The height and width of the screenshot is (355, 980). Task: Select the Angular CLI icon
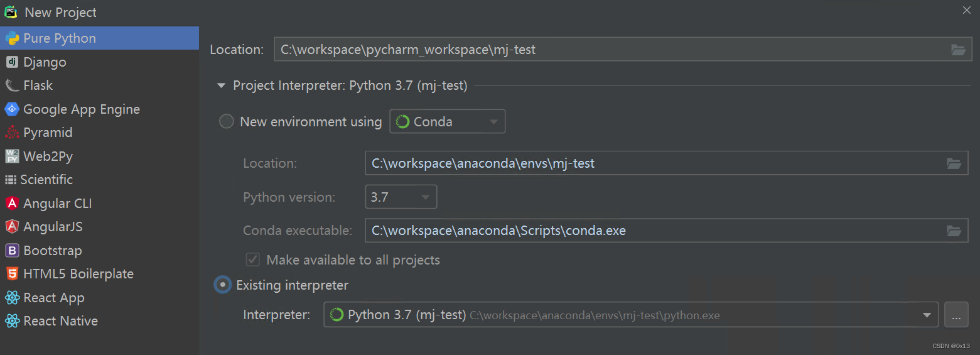coord(12,204)
